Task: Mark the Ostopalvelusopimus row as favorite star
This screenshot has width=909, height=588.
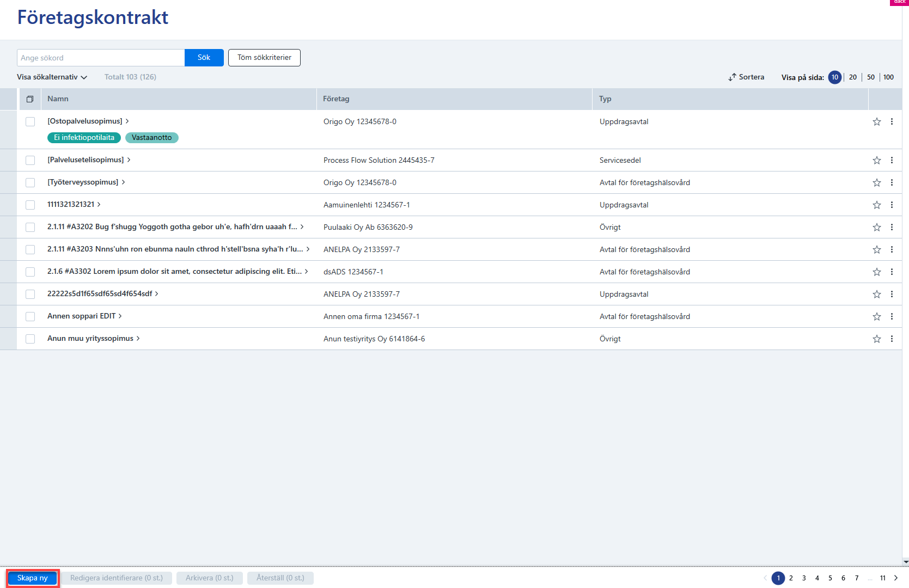Action: 876,122
